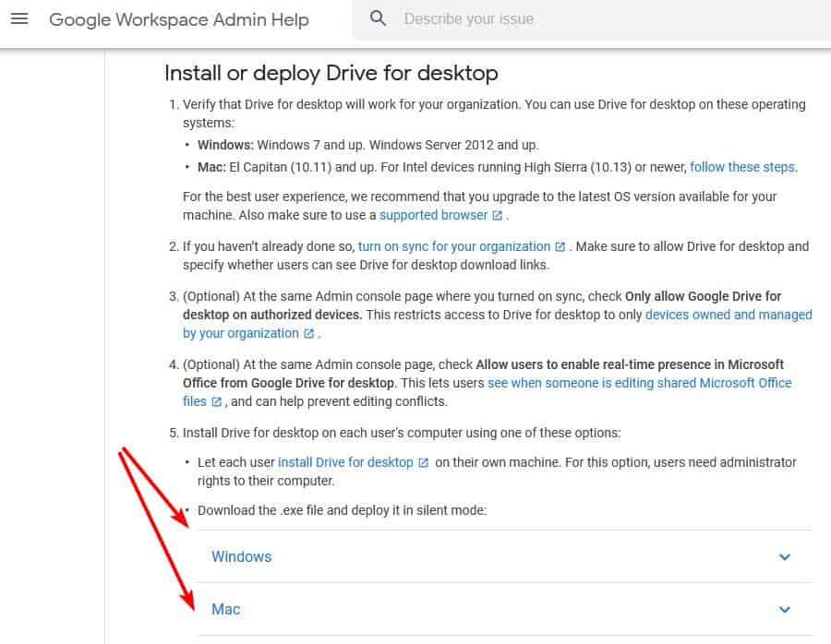This screenshot has width=831, height=644.
Task: Open the 'supported browser' link
Action: (433, 215)
